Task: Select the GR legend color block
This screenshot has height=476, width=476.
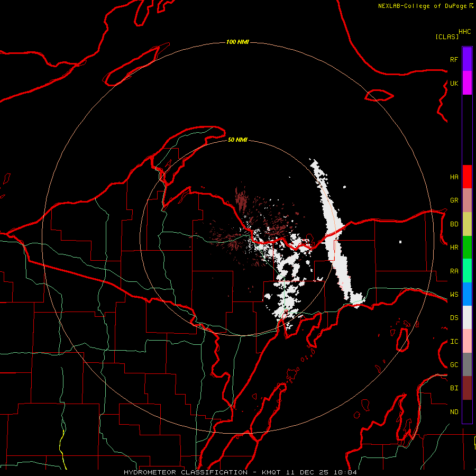Action: [x=467, y=200]
